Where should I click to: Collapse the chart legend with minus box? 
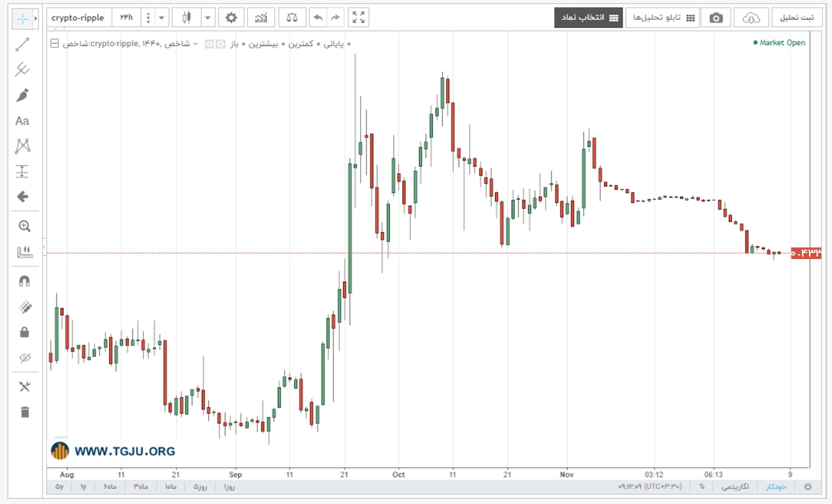pos(54,44)
